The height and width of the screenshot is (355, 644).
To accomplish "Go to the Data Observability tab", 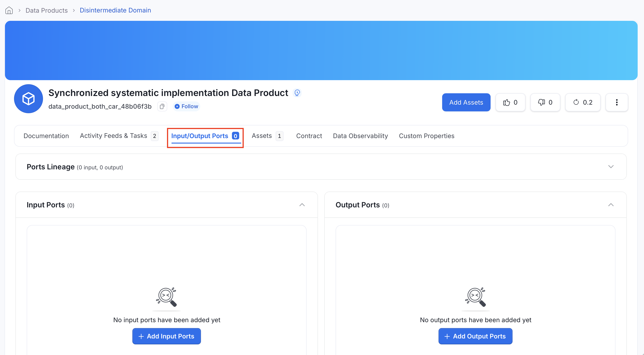I will tap(360, 136).
